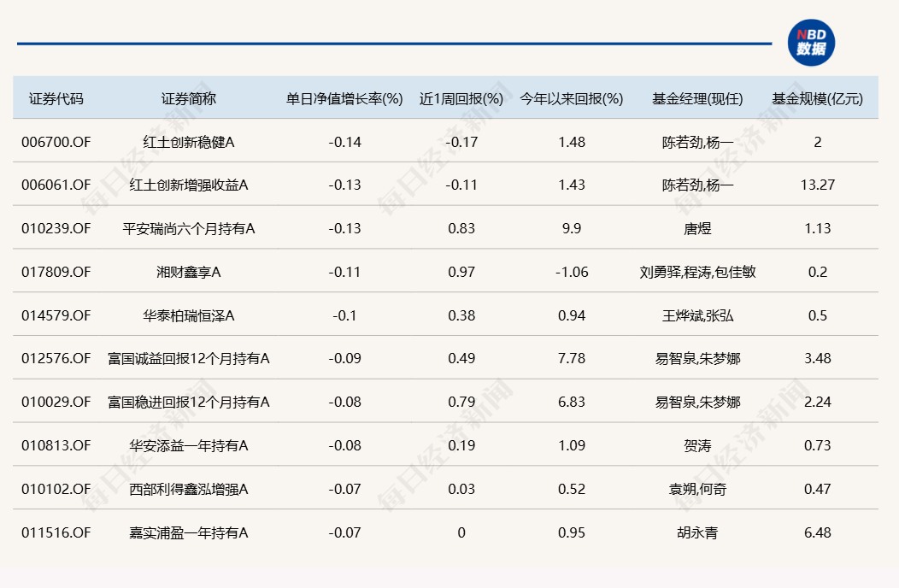
Task: Click the 近1周回报(%) column header
Action: tap(461, 98)
